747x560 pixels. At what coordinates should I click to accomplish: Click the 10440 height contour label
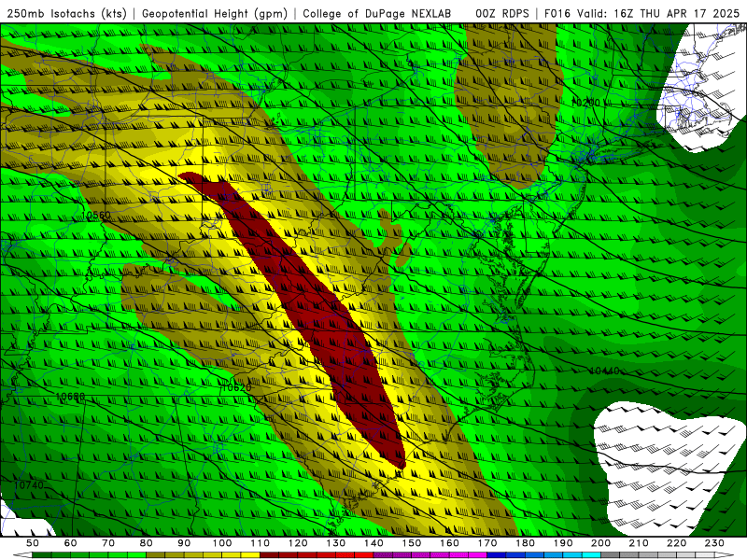pos(604,371)
